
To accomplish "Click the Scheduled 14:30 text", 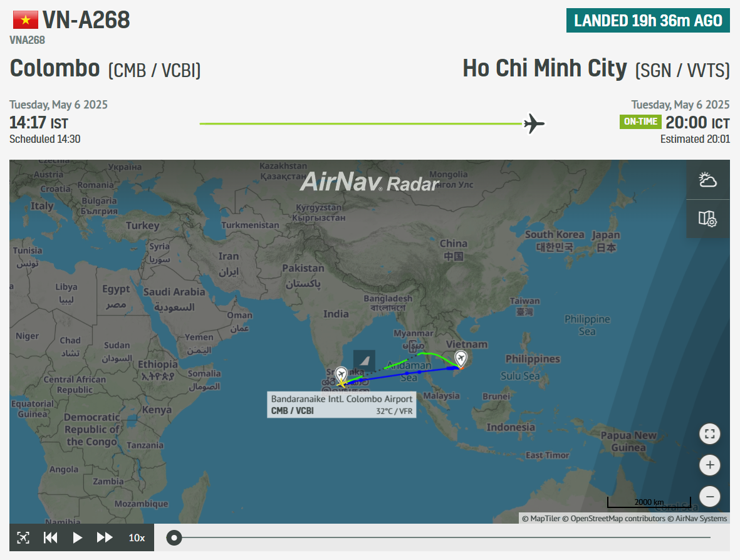I will [45, 139].
